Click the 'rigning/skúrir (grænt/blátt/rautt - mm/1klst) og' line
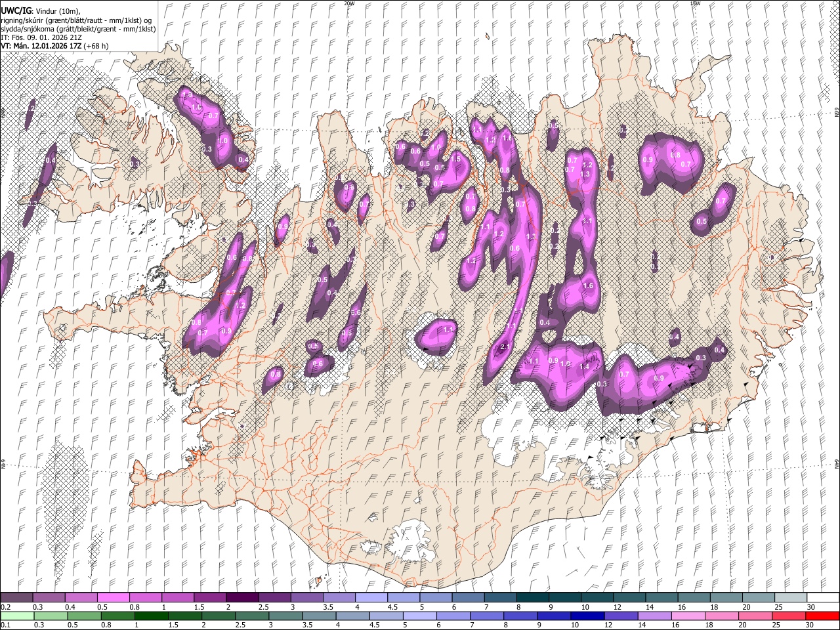 77,20
